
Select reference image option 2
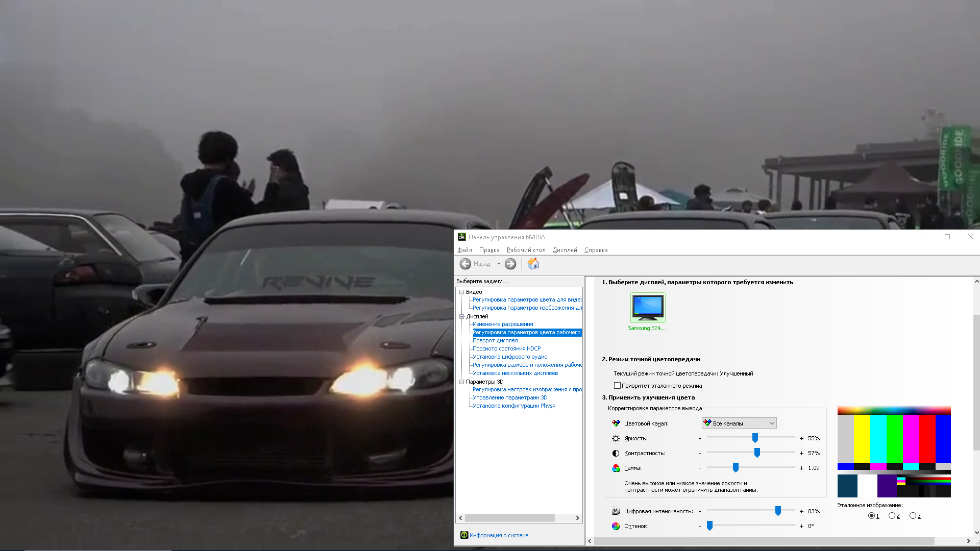click(892, 516)
